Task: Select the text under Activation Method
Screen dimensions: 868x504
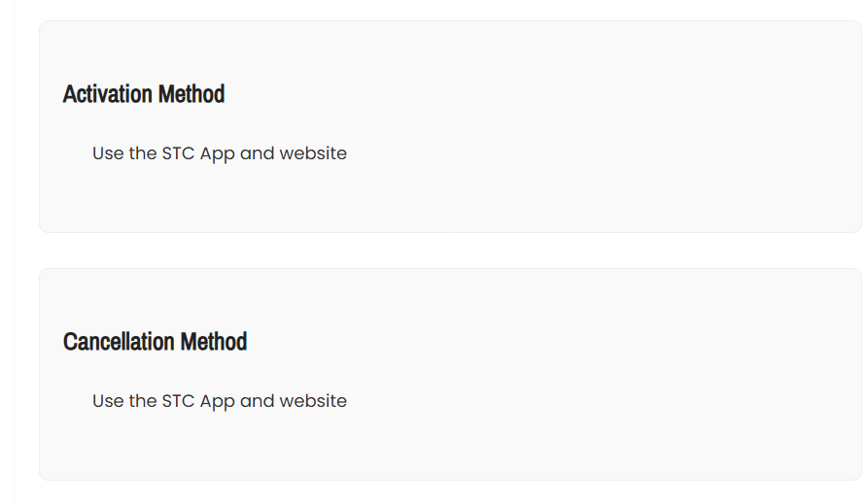Action: pyautogui.click(x=220, y=153)
